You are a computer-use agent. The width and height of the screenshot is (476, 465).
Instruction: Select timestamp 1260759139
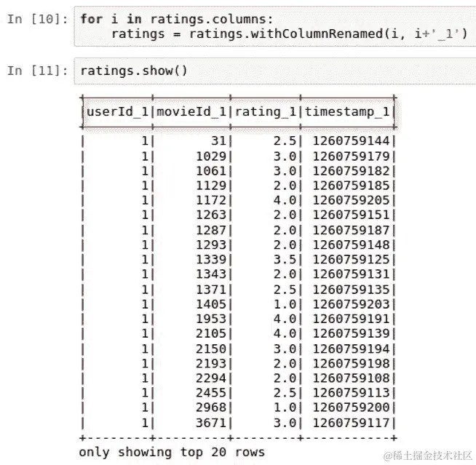pos(352,333)
